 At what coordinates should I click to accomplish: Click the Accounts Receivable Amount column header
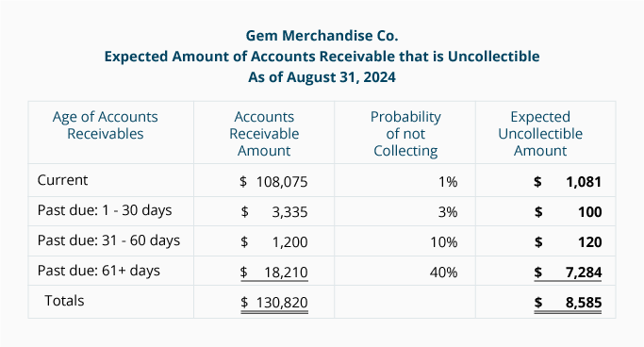264,134
